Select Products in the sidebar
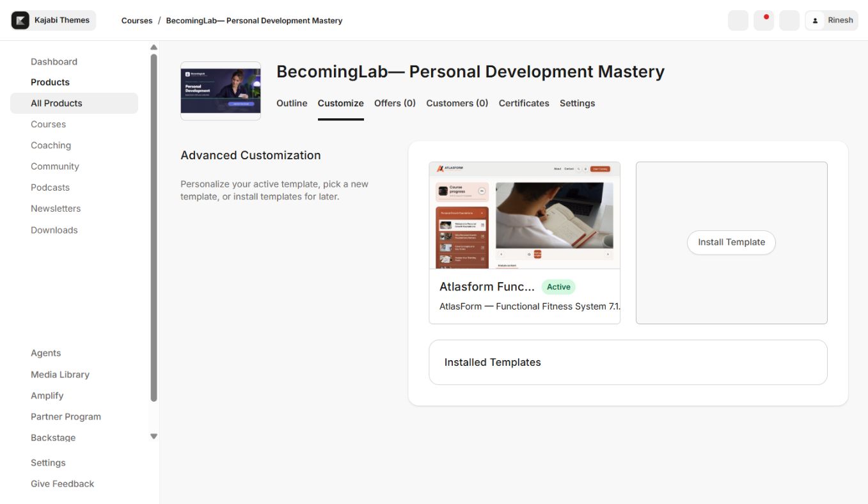 pos(50,82)
